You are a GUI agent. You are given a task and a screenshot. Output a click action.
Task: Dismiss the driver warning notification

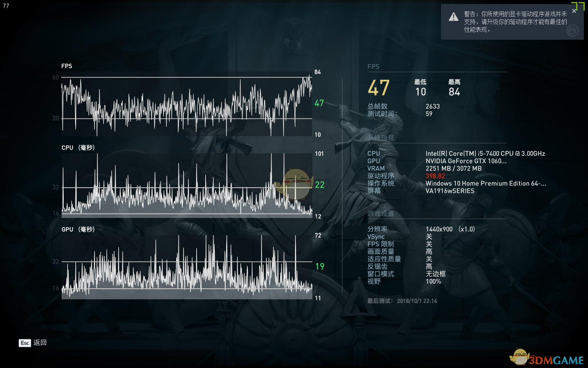pos(574,11)
